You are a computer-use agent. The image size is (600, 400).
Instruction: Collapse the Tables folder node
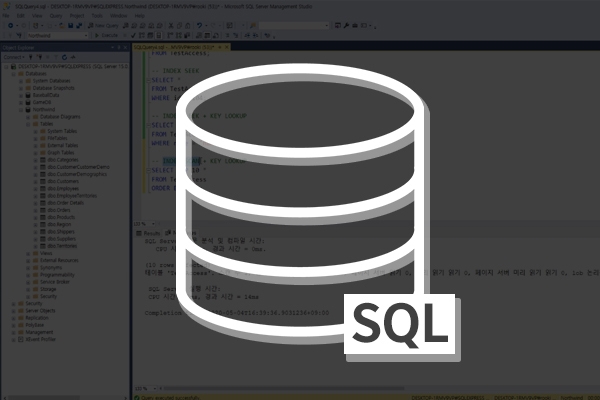pyautogui.click(x=28, y=124)
